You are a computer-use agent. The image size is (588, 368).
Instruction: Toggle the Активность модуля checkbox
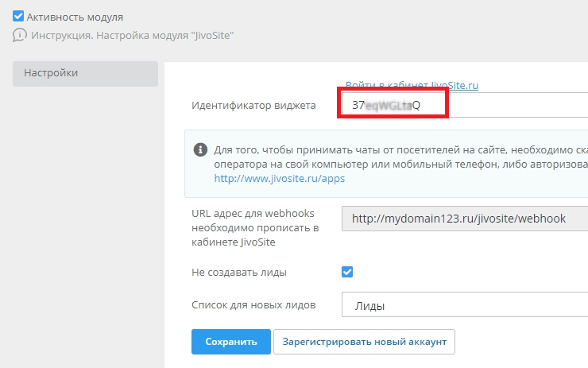pyautogui.click(x=18, y=16)
